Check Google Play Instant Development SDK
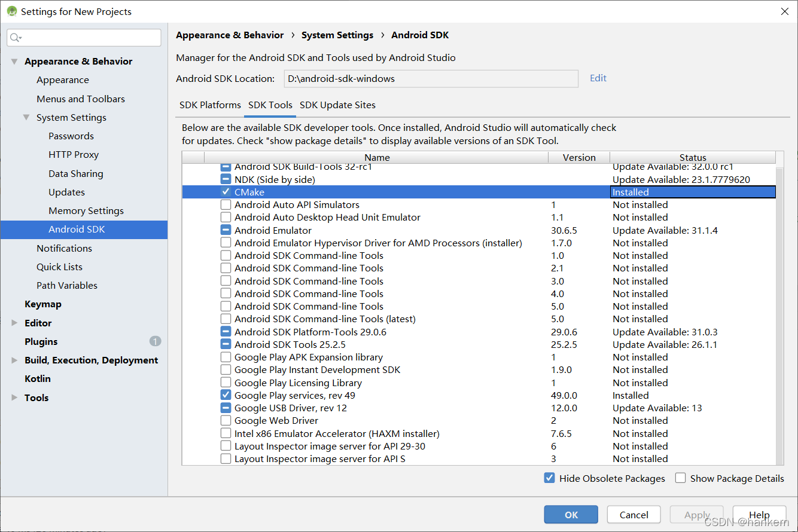 tap(226, 369)
